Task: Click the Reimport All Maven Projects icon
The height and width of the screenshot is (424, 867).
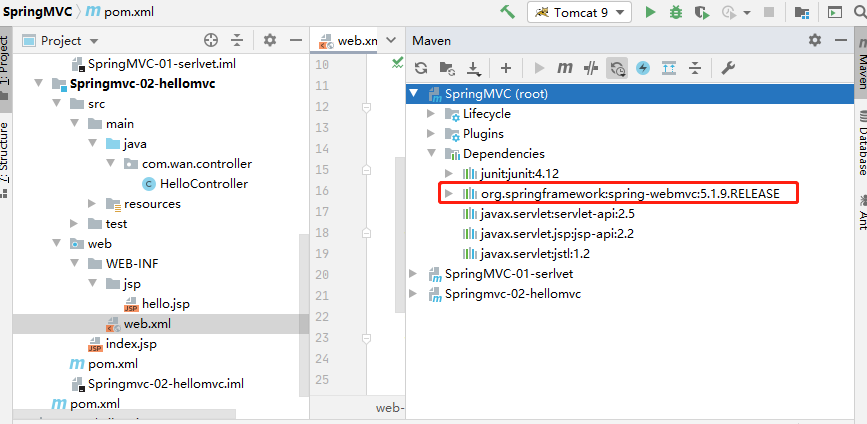Action: point(421,68)
